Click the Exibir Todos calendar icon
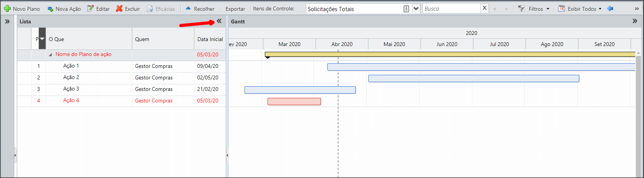This screenshot has height=178, width=644. click(561, 8)
